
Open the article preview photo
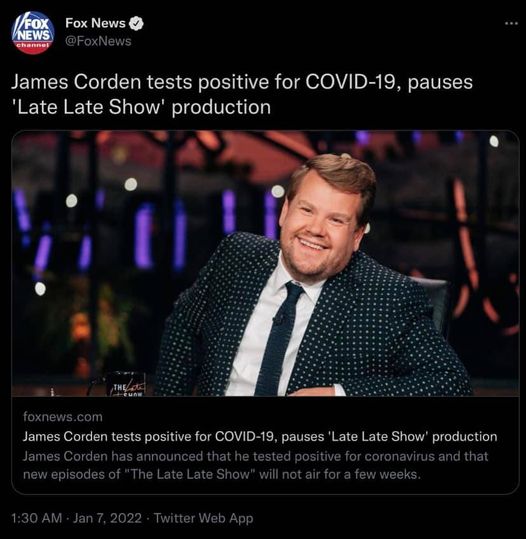(x=265, y=263)
